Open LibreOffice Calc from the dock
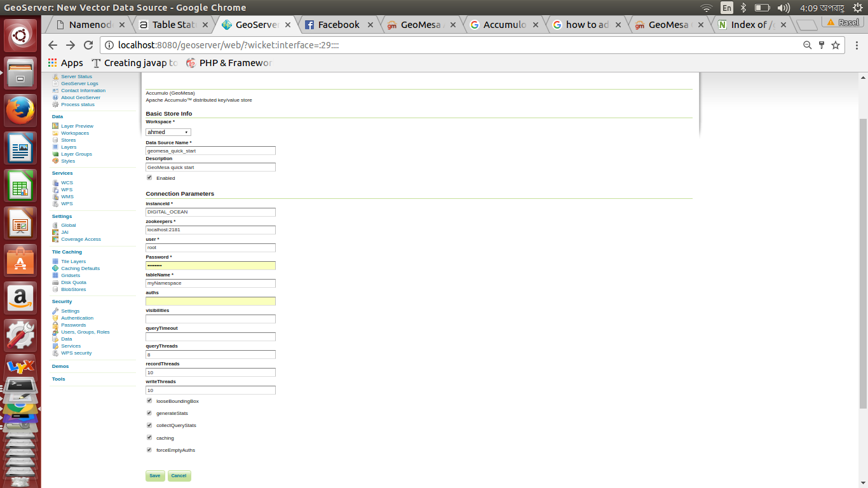Viewport: 868px width, 488px height. tap(21, 186)
